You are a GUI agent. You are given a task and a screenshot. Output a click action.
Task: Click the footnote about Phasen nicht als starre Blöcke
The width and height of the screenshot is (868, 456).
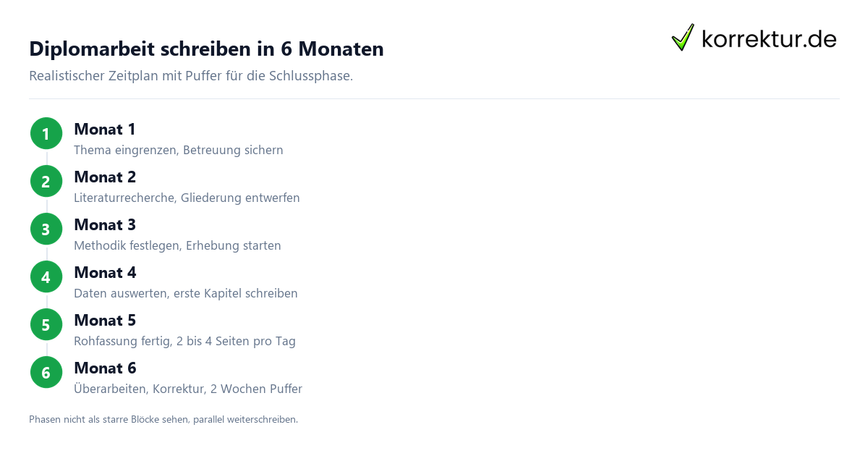coord(163,419)
